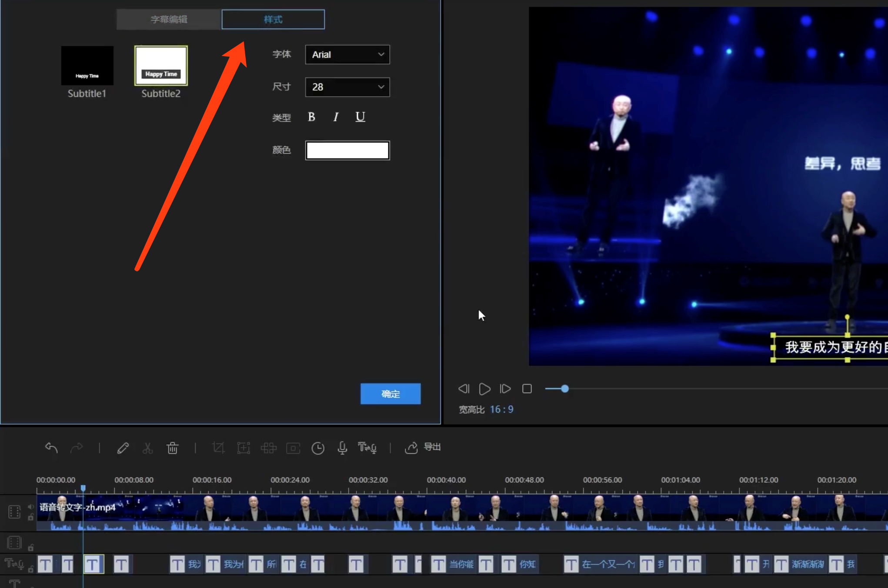Choose the Subtitle1 style thumbnail
Viewport: 888px width, 588px height.
87,72
